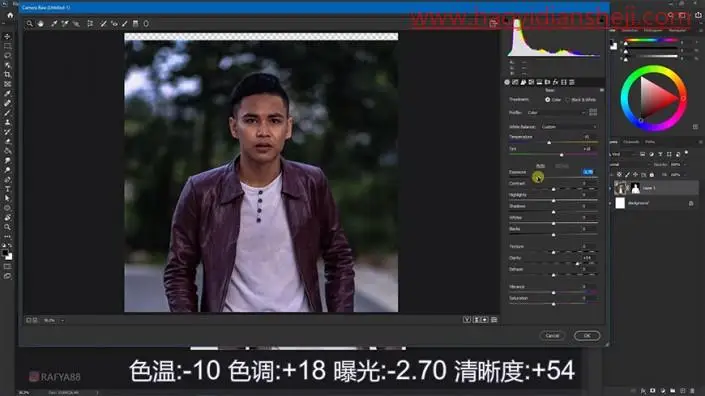Click the Auto tone link
The image size is (705, 396).
pos(540,166)
